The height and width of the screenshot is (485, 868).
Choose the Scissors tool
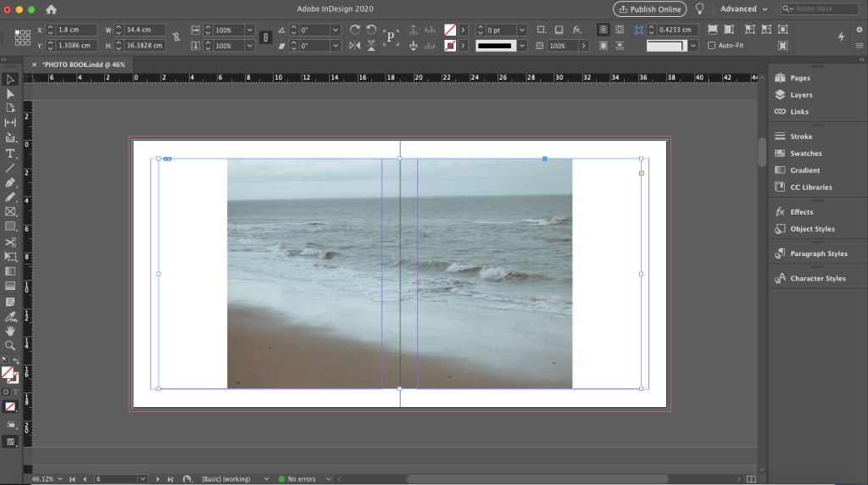pos(10,242)
